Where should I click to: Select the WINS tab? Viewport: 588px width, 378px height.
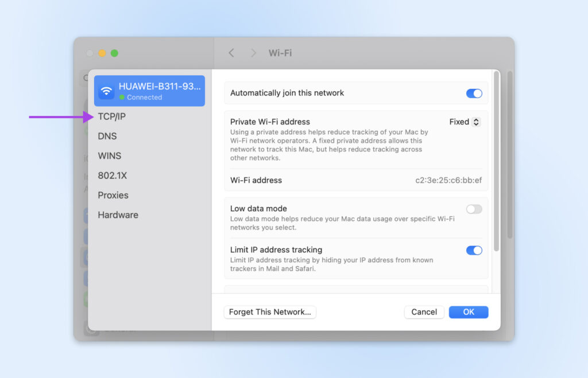pos(109,156)
